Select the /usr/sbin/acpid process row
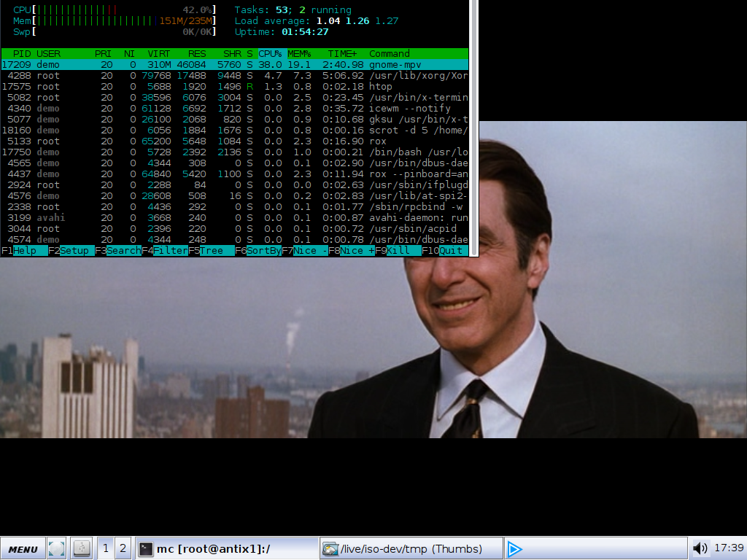The height and width of the screenshot is (560, 747). (x=235, y=229)
